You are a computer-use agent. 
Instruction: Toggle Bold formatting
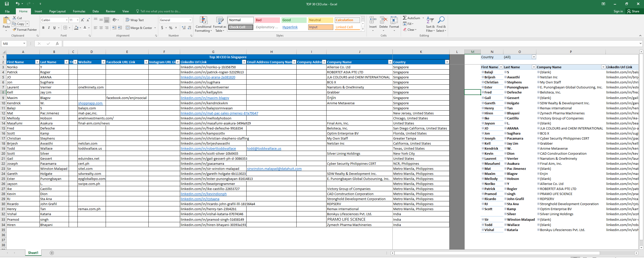coord(43,28)
